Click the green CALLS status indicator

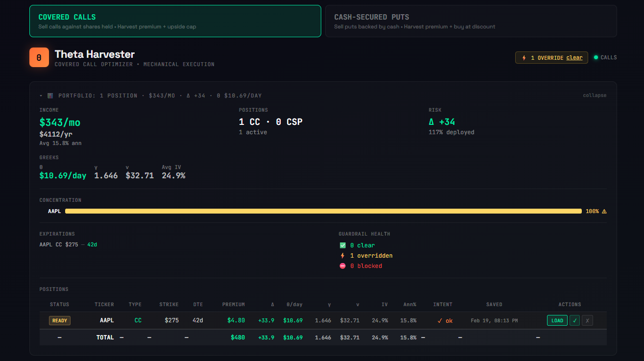[596, 57]
